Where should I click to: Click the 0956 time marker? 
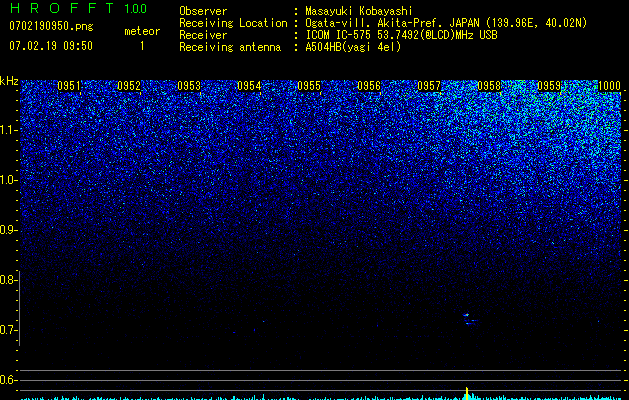click(x=369, y=86)
